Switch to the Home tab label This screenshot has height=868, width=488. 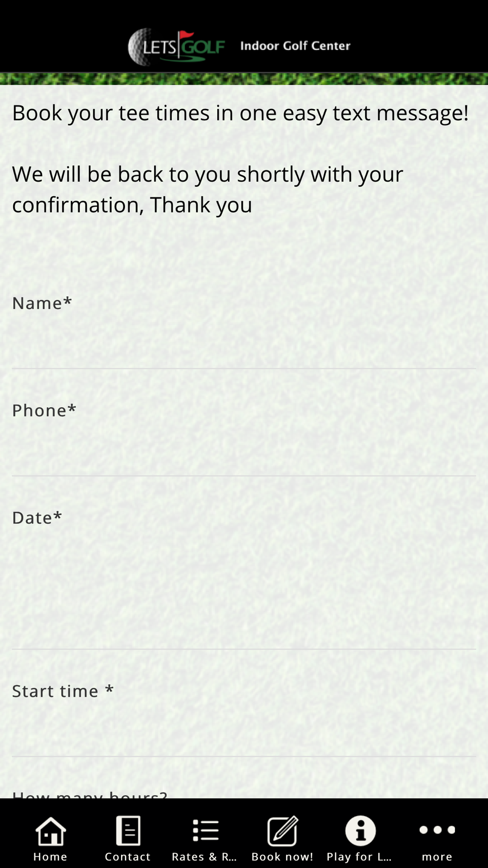(x=50, y=857)
